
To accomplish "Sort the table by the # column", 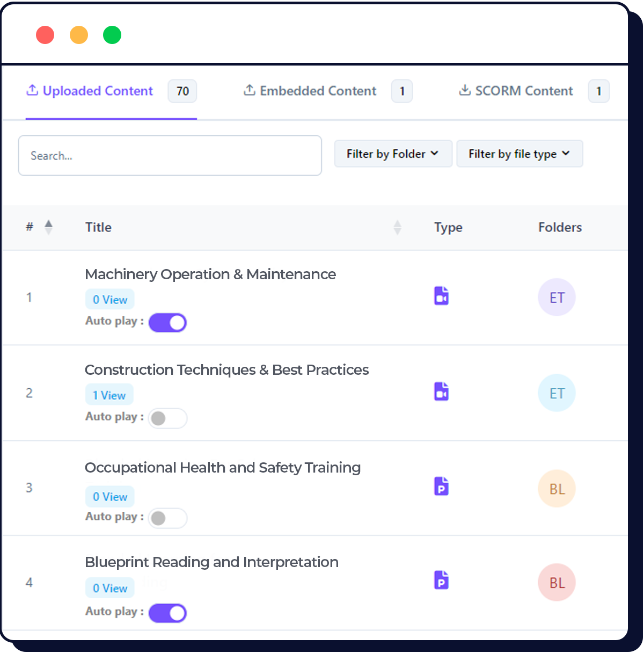I will click(x=48, y=227).
